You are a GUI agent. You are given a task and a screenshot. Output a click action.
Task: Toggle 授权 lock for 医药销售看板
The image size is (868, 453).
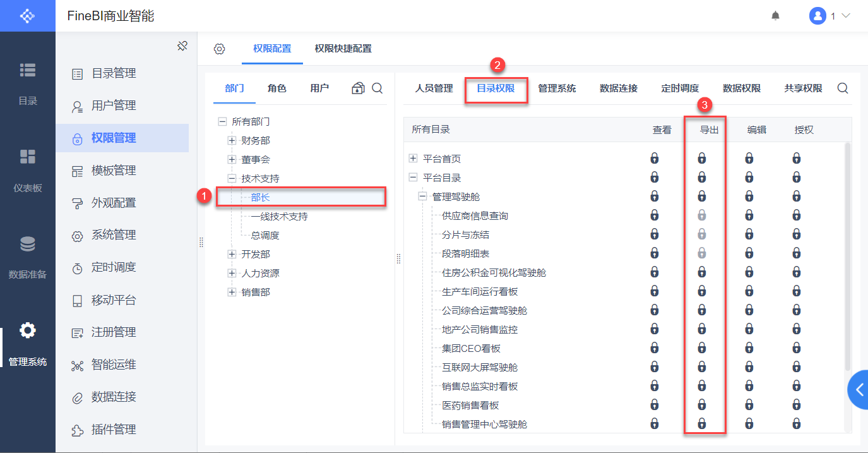coord(797,404)
